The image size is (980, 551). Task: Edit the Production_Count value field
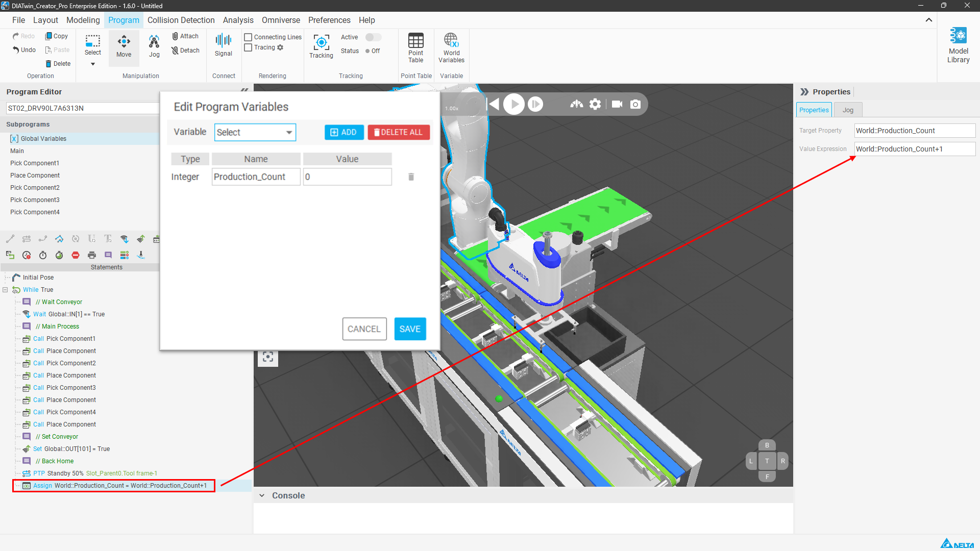click(347, 177)
